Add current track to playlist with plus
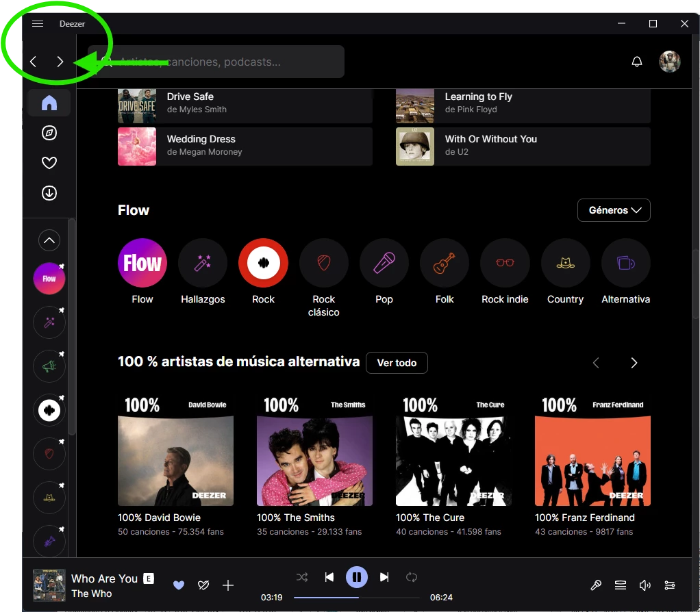Screen dimensions: 700x612 point(228,585)
